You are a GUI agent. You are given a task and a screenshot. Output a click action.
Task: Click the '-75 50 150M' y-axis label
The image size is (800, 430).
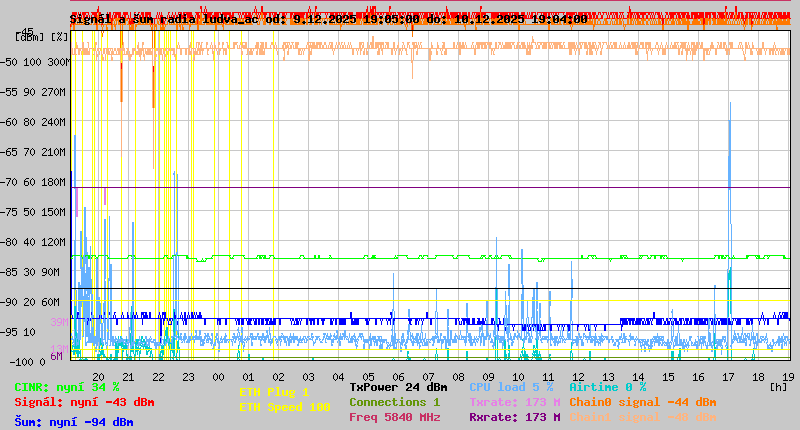pos(33,212)
